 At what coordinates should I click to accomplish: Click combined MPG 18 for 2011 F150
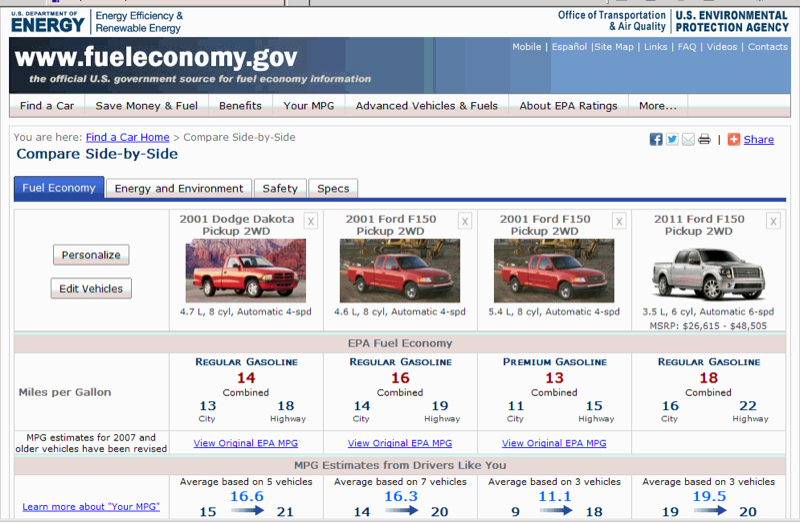(x=709, y=378)
